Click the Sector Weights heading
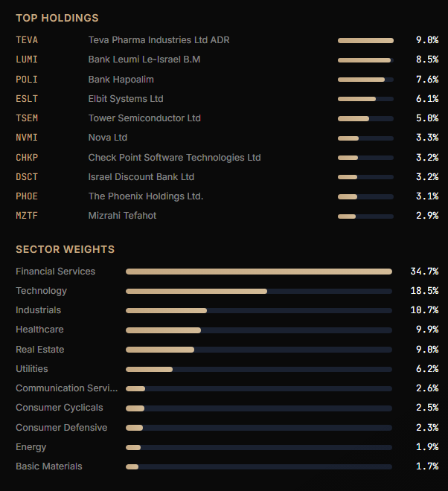 pyautogui.click(x=65, y=249)
